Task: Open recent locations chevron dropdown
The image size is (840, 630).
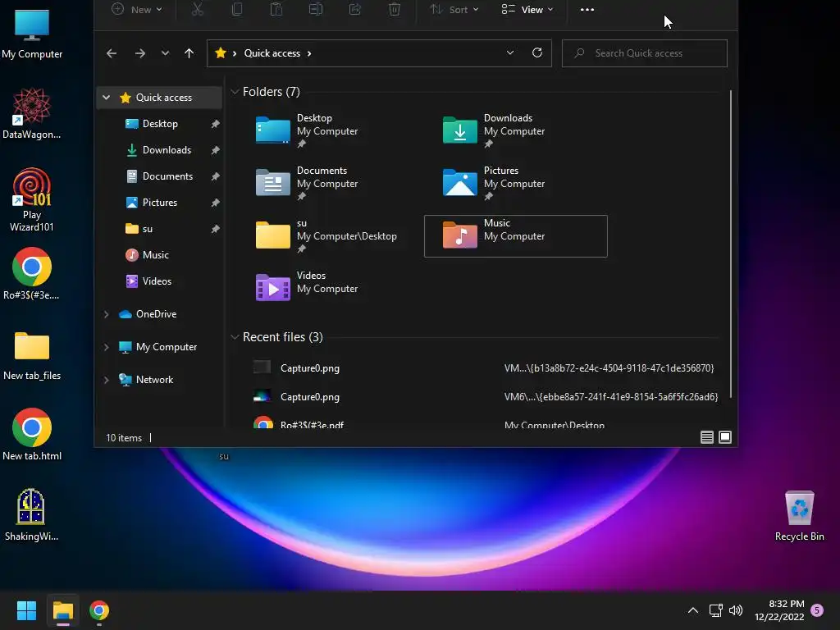Action: point(165,53)
